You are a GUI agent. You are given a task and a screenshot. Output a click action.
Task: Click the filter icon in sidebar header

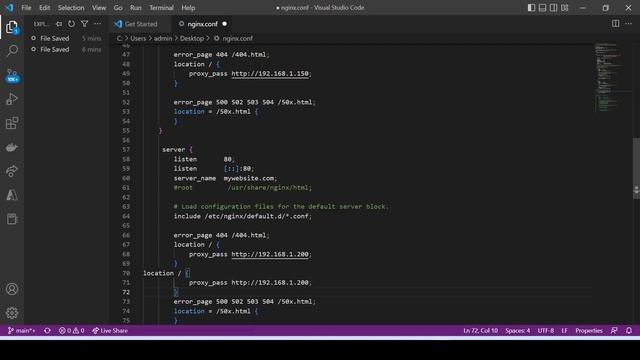pos(84,24)
